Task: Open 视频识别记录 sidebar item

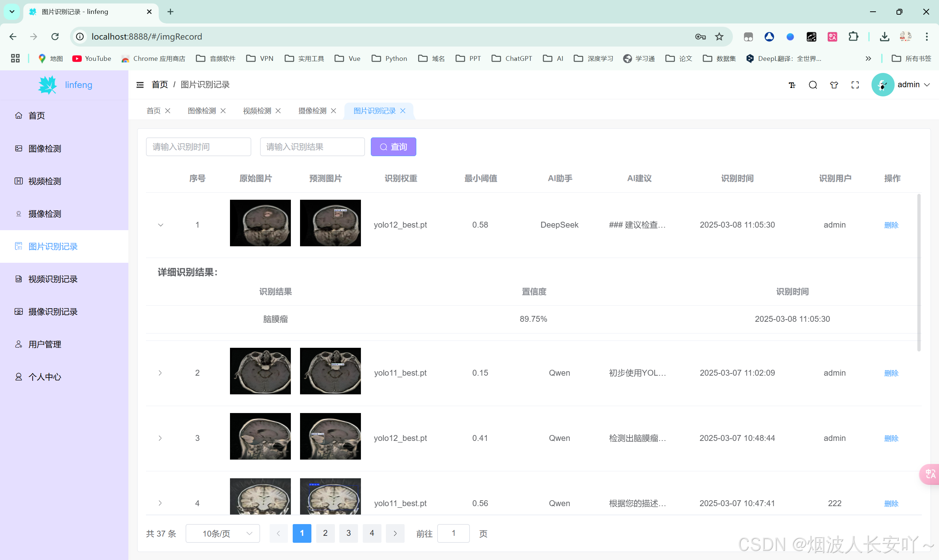Action: (x=53, y=279)
